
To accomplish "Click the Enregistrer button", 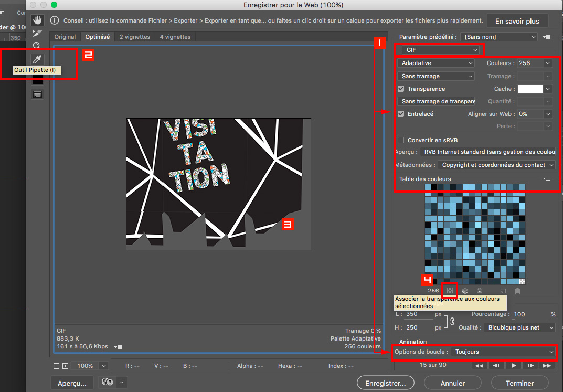I will click(x=385, y=383).
